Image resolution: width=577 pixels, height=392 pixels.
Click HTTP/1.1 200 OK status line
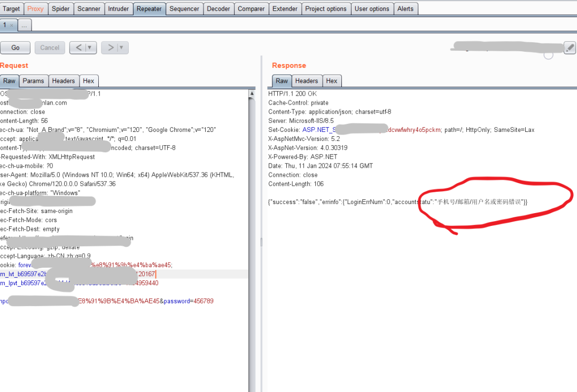click(x=292, y=94)
